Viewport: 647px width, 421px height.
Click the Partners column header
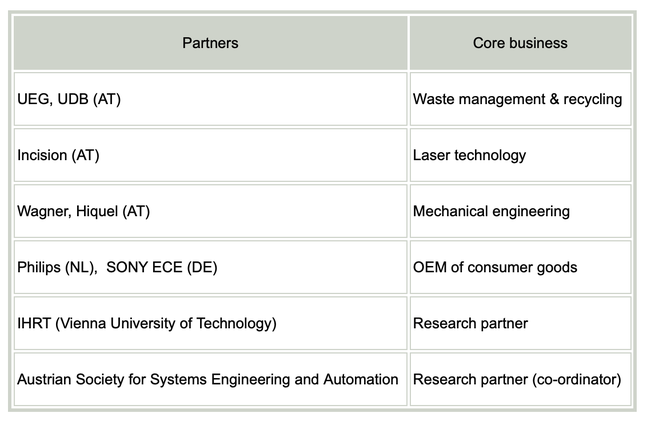tap(210, 43)
